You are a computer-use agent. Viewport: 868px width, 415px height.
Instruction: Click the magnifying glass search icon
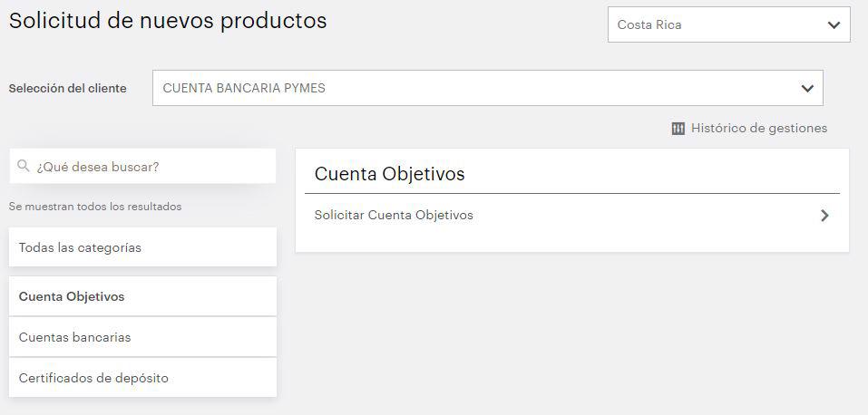click(x=24, y=167)
